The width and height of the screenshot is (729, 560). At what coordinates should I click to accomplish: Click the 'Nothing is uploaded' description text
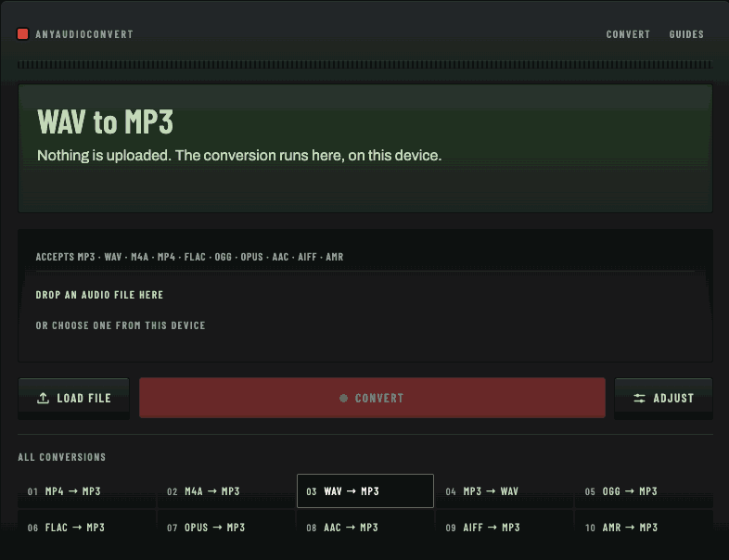[x=239, y=156]
